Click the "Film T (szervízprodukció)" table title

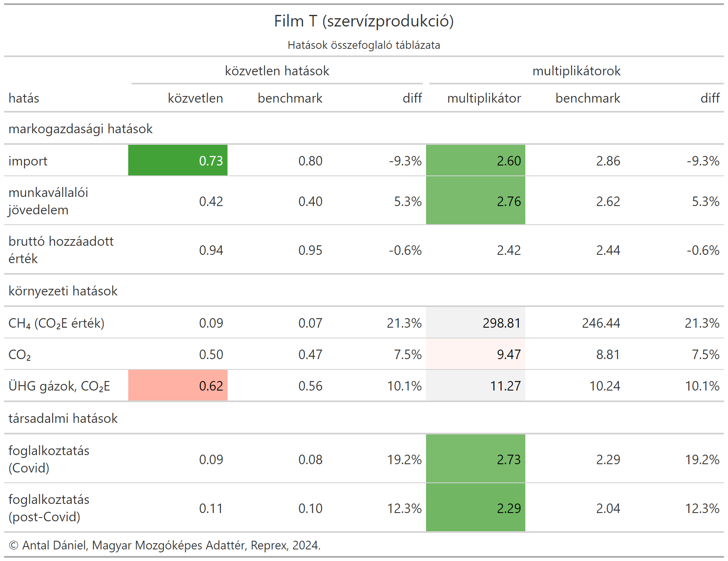tap(364, 21)
